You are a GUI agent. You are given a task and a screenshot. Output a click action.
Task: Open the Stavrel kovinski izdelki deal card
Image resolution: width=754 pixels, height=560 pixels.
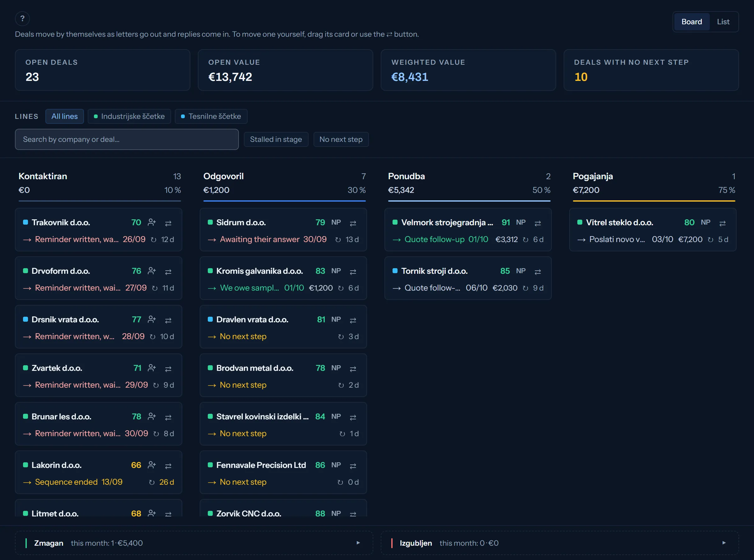point(283,423)
